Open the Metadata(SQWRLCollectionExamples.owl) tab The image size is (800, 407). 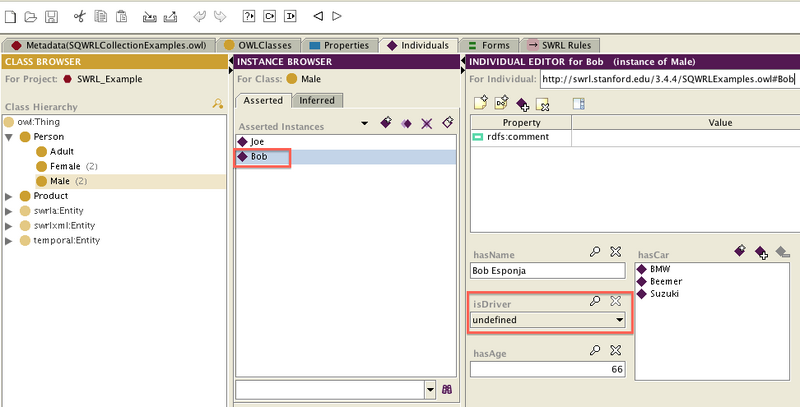pyautogui.click(x=109, y=45)
